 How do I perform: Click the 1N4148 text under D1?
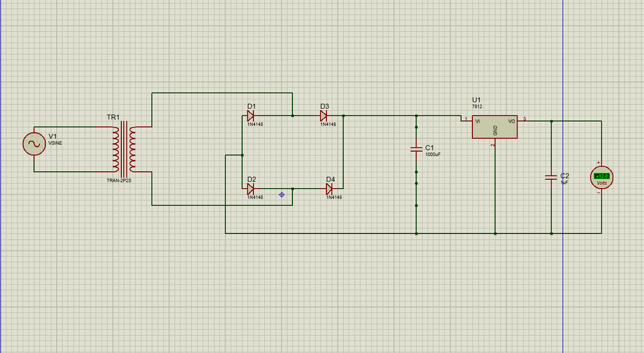coord(255,124)
